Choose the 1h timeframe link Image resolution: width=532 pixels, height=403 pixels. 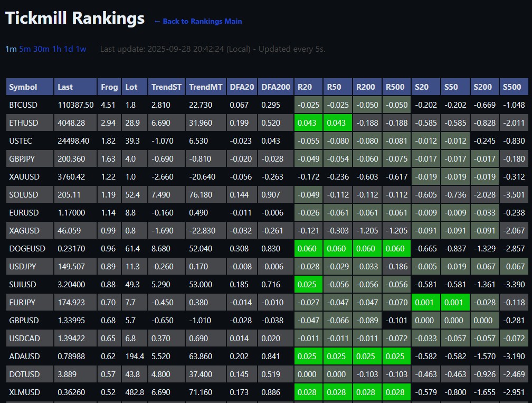point(56,49)
